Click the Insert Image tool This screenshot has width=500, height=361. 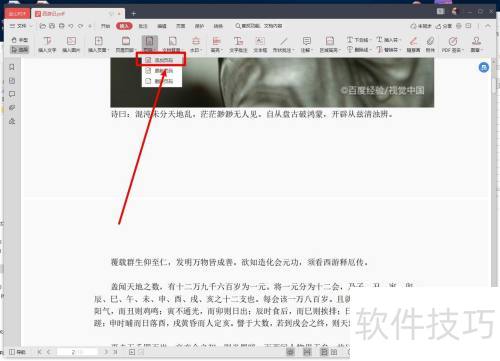click(x=71, y=44)
